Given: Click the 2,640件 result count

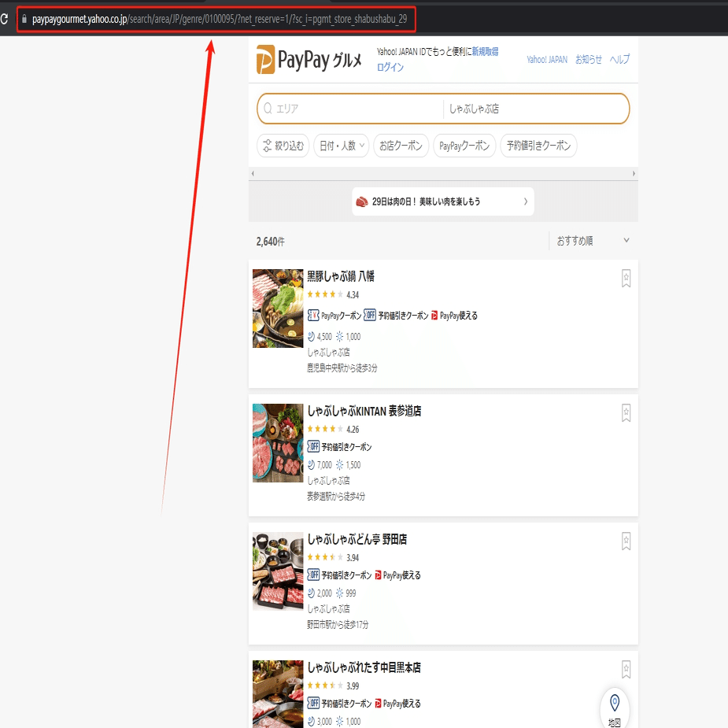Looking at the screenshot, I should [x=270, y=242].
